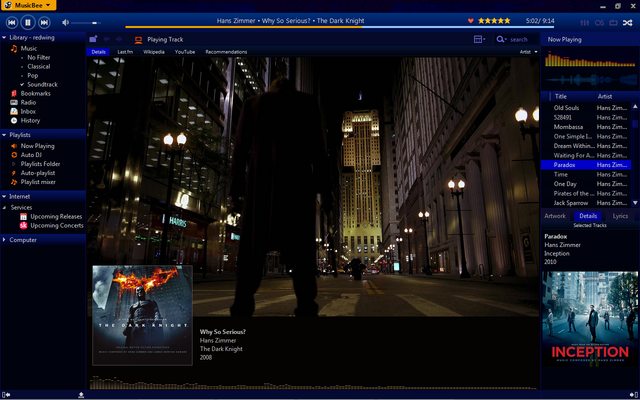Viewport: 640px width, 400px height.
Task: Open the Artist dropdown
Action: point(529,52)
